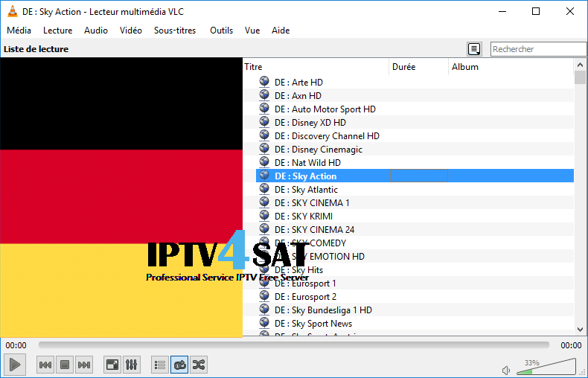Click globe icon beside Disney Cinemagic
Image resolution: width=588 pixels, height=378 pixels.
[x=264, y=149]
